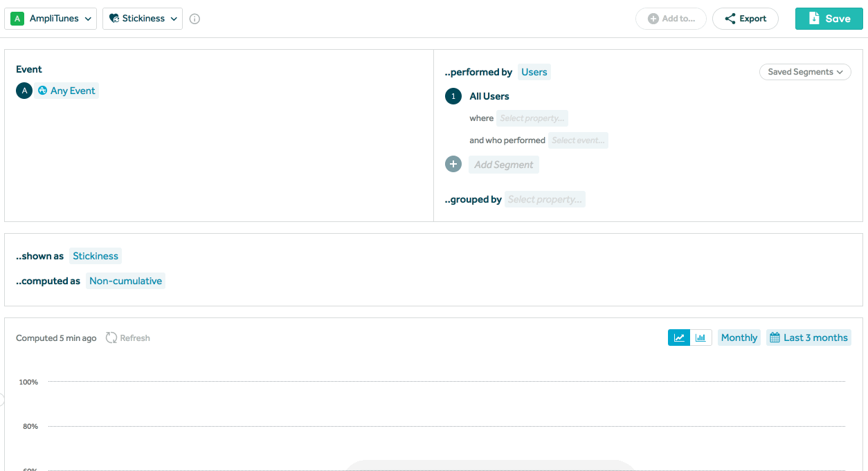The image size is (868, 471).
Task: Click the segment 1 number badge
Action: click(453, 96)
